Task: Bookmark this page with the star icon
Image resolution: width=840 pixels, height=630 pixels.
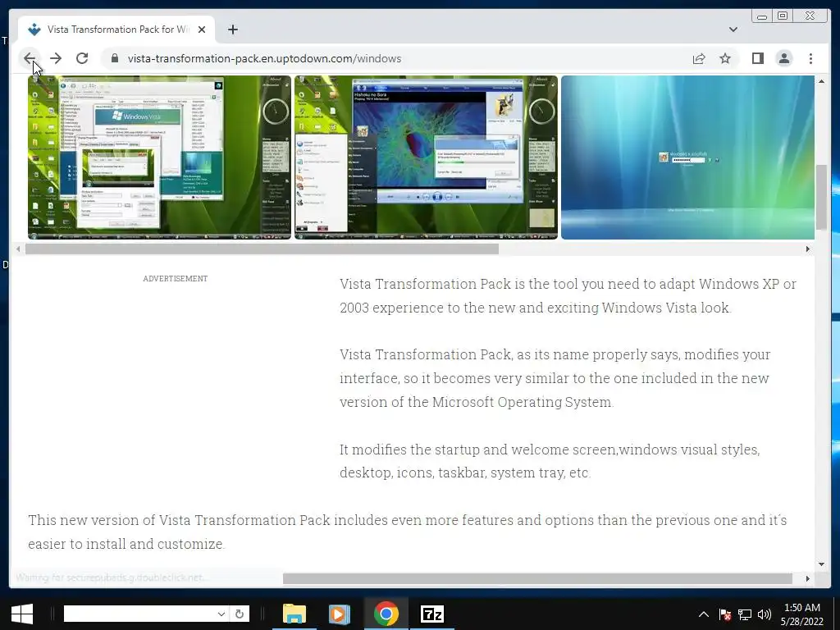Action: tap(725, 58)
